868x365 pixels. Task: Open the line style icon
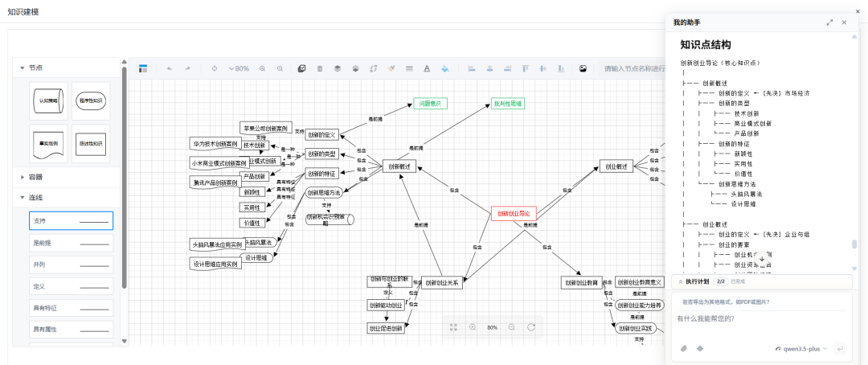click(x=409, y=68)
